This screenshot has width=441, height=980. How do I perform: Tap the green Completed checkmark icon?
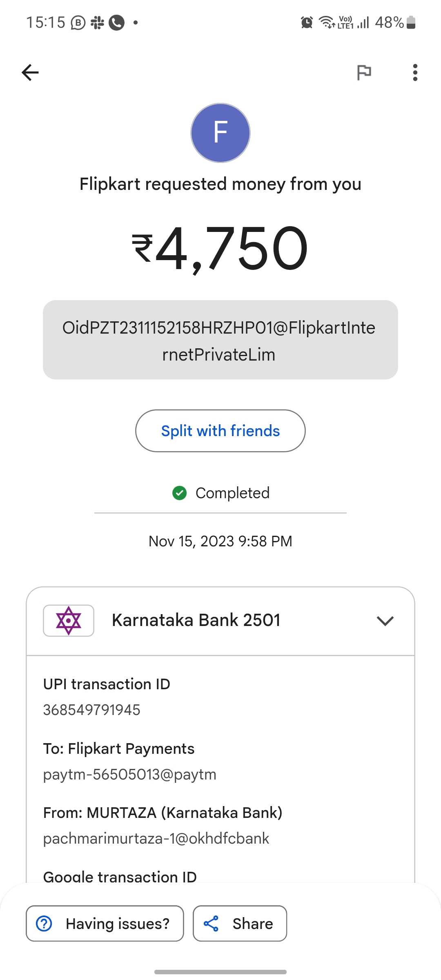180,493
